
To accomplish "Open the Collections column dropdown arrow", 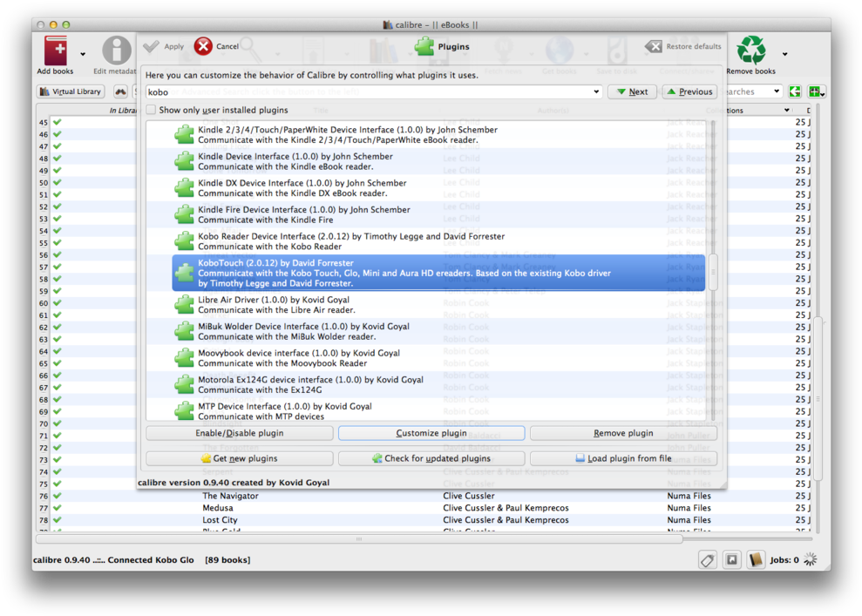I will tap(787, 111).
